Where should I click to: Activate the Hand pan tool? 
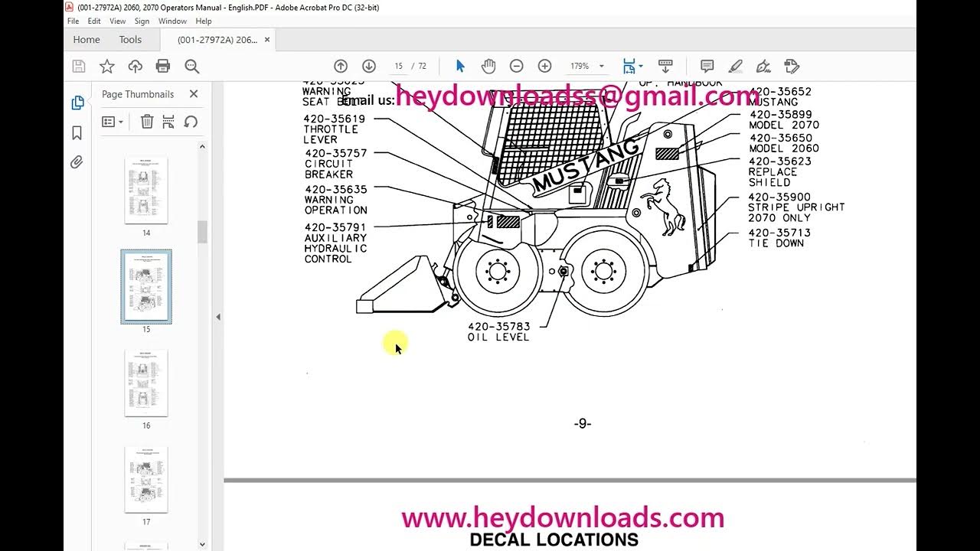488,67
